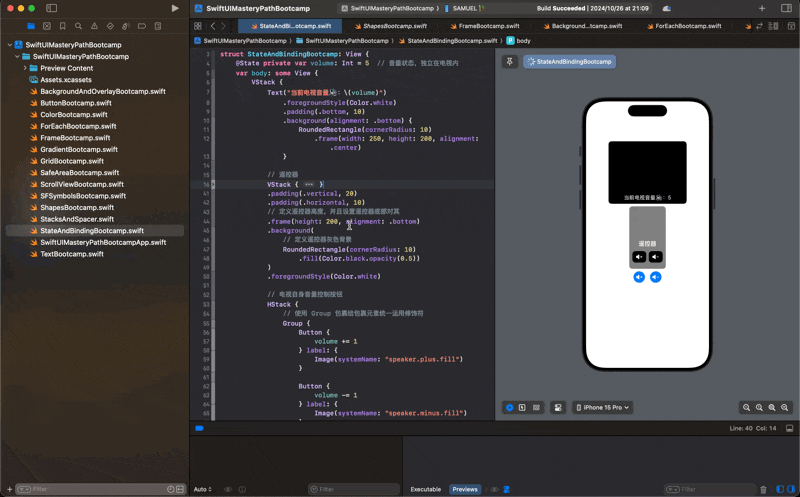This screenshot has width=800, height=497.
Task: Open the Issue navigator warning icon
Action: tap(94, 26)
